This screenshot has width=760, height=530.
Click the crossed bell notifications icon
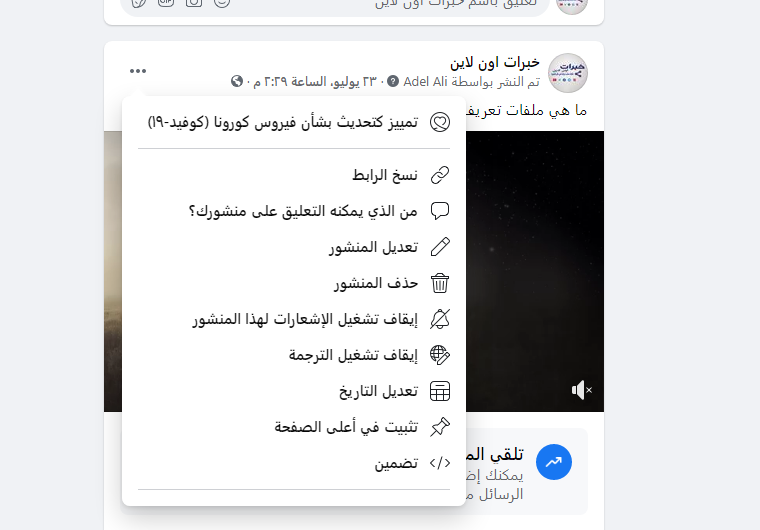pos(440,319)
